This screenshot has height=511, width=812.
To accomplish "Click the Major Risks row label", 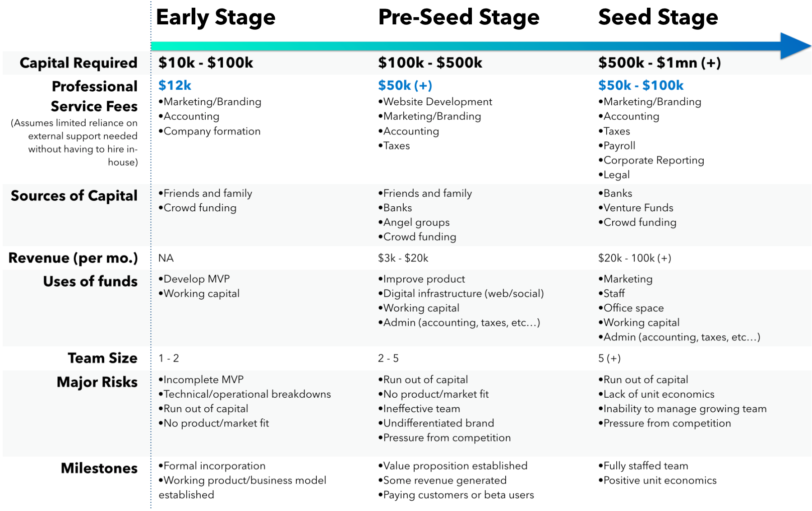I will tap(97, 382).
